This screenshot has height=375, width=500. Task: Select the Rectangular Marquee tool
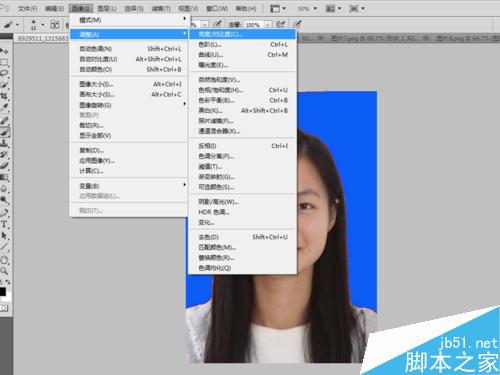click(x=4, y=62)
